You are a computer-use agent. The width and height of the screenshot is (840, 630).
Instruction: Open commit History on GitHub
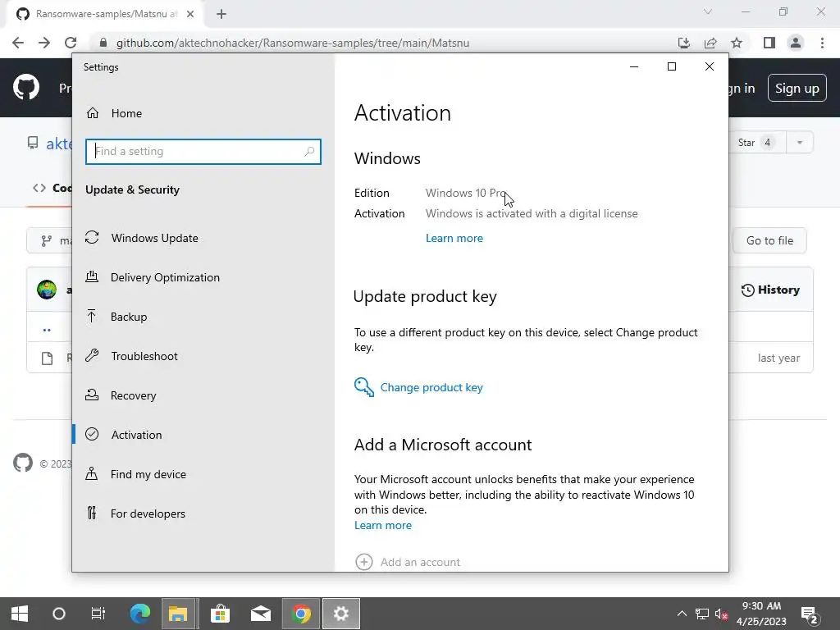(x=770, y=290)
